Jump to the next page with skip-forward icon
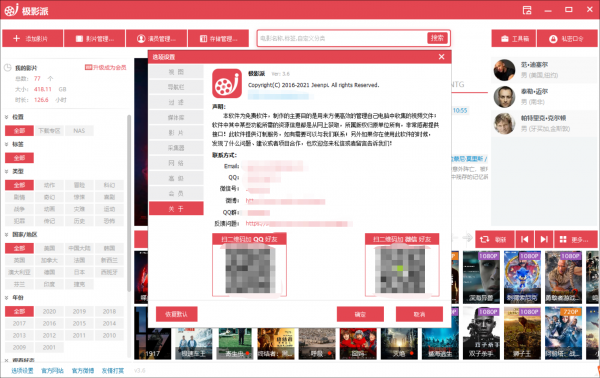Screen dimensions: 600x378 (x=544, y=240)
